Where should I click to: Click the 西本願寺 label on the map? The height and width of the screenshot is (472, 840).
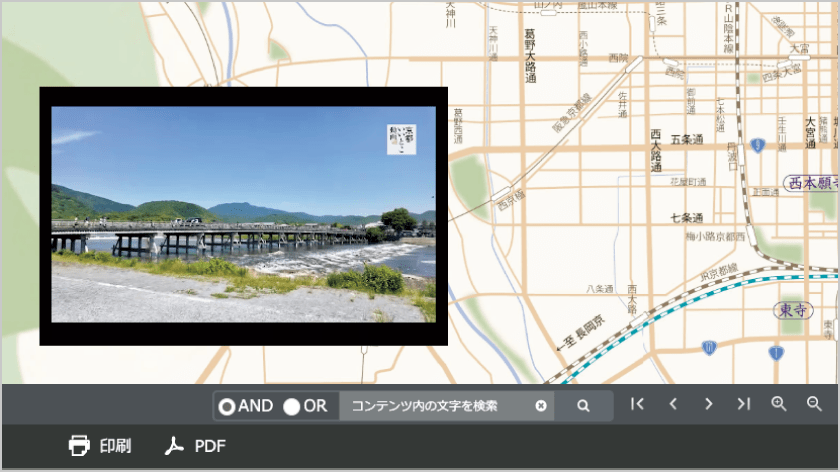point(809,183)
